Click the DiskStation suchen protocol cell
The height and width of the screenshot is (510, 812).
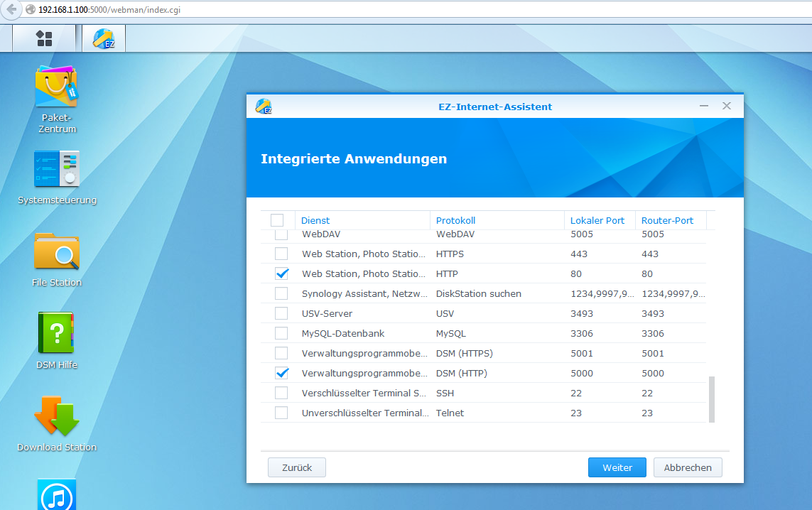479,293
